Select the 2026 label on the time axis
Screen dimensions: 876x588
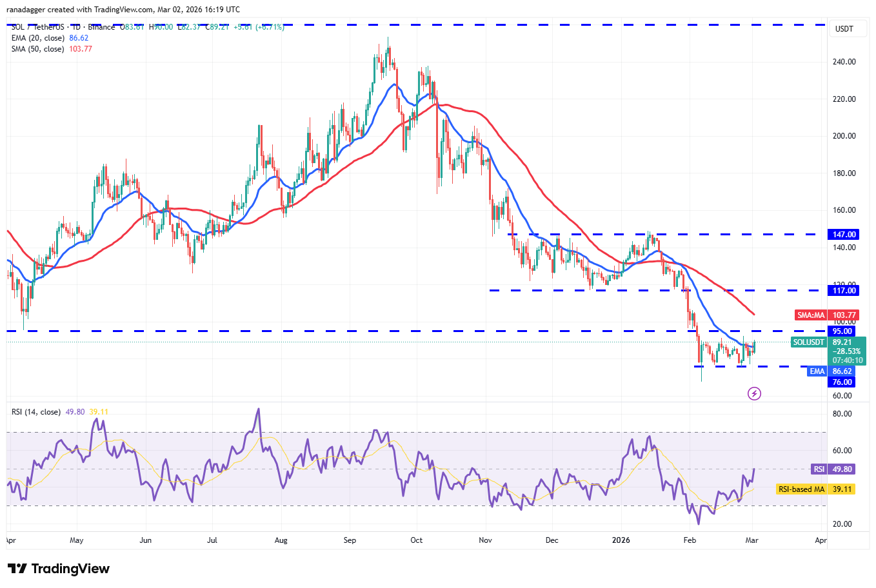click(x=621, y=540)
